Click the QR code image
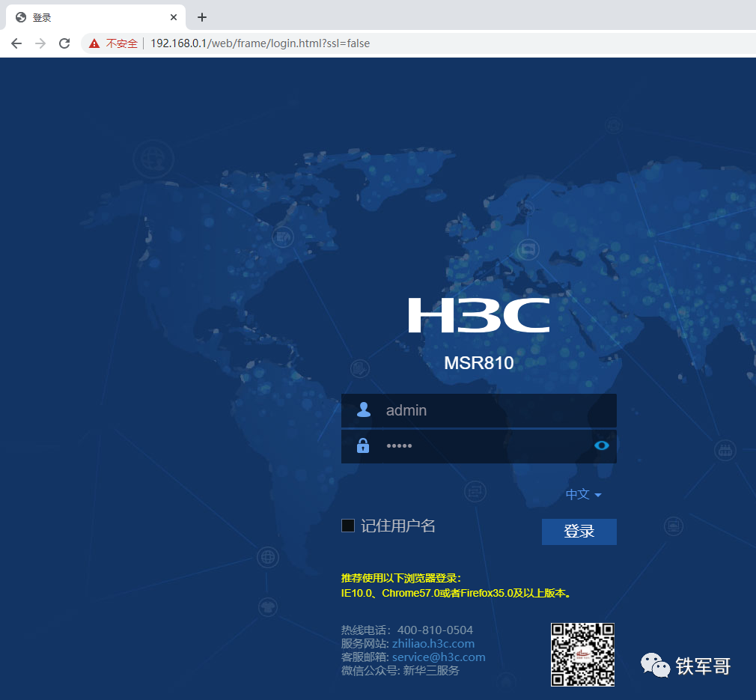This screenshot has width=756, height=700. [582, 654]
